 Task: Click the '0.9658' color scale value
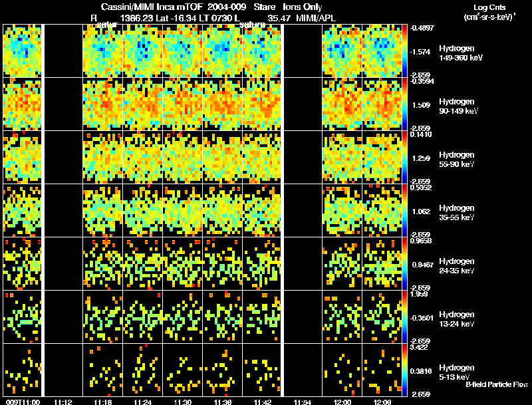point(421,241)
